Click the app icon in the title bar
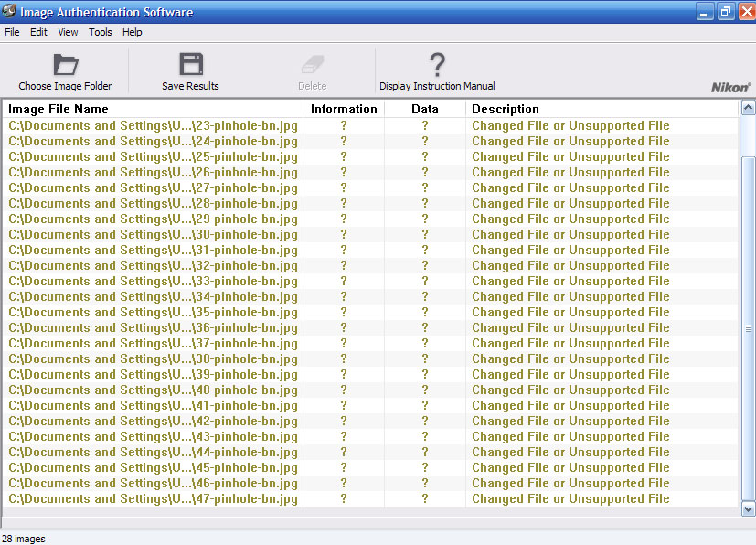The width and height of the screenshot is (756, 545). 10,12
